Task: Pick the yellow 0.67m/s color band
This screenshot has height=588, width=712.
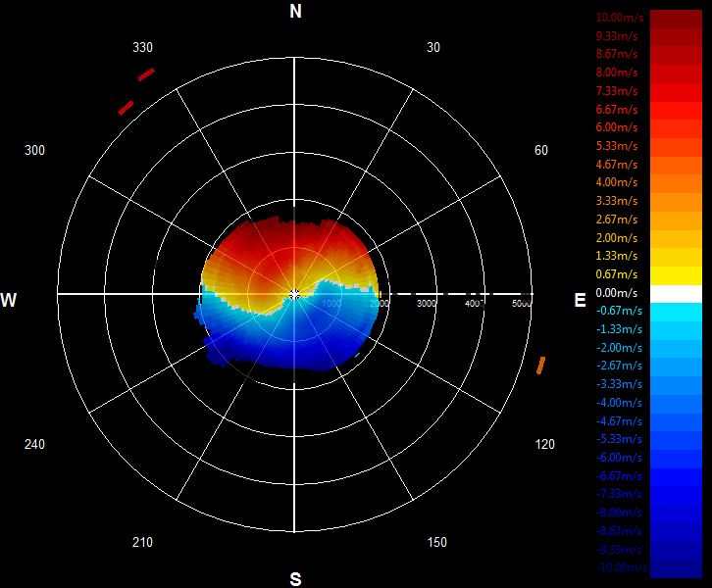Action: 676,275
